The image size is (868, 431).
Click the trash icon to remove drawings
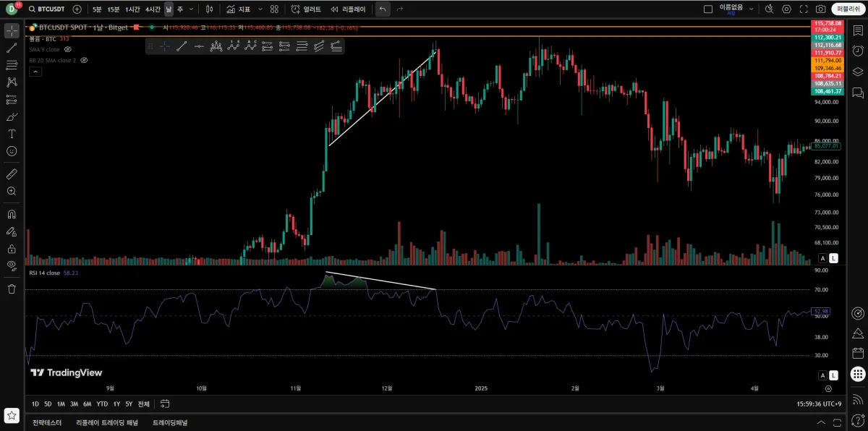(x=12, y=289)
